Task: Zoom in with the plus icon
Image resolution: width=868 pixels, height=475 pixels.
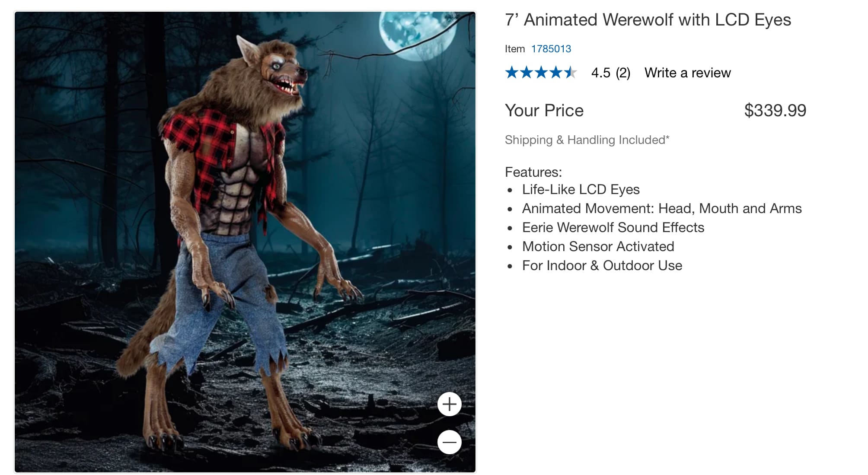Action: [449, 404]
